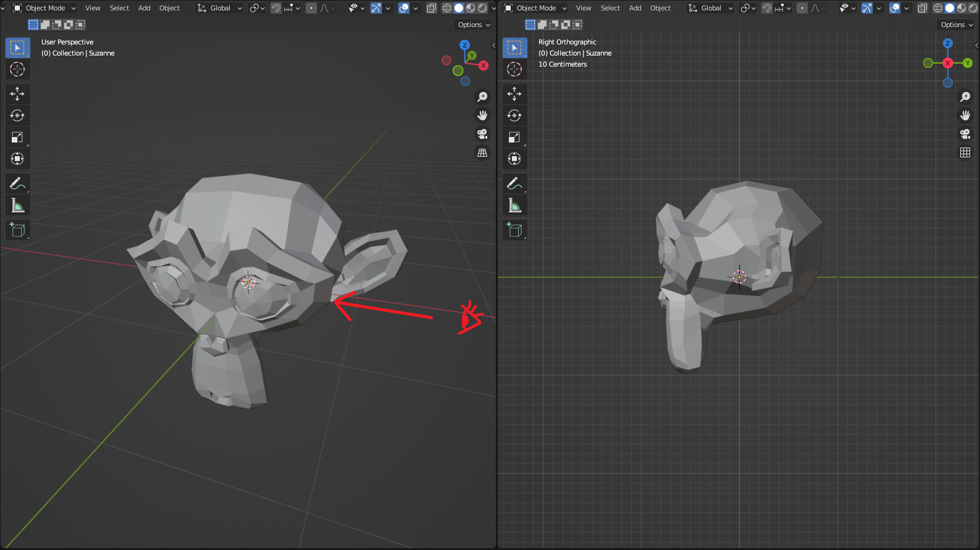
Task: Choose Invert selection mode in Right Orthographic header
Action: 566,25
